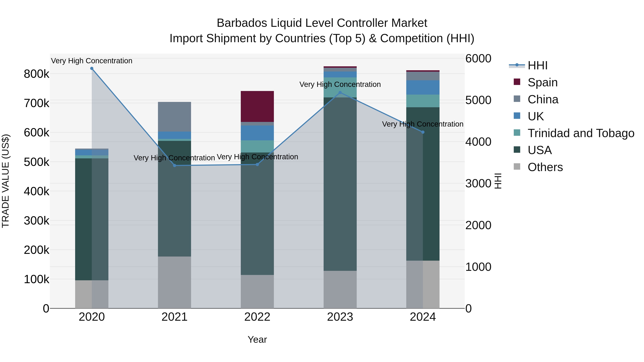Click the 6000 HHI axis tick
Viewport: 644px width, 362px height.
point(478,58)
